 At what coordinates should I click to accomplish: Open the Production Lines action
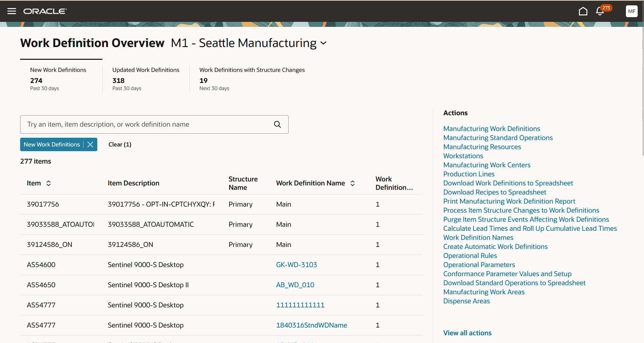point(469,174)
